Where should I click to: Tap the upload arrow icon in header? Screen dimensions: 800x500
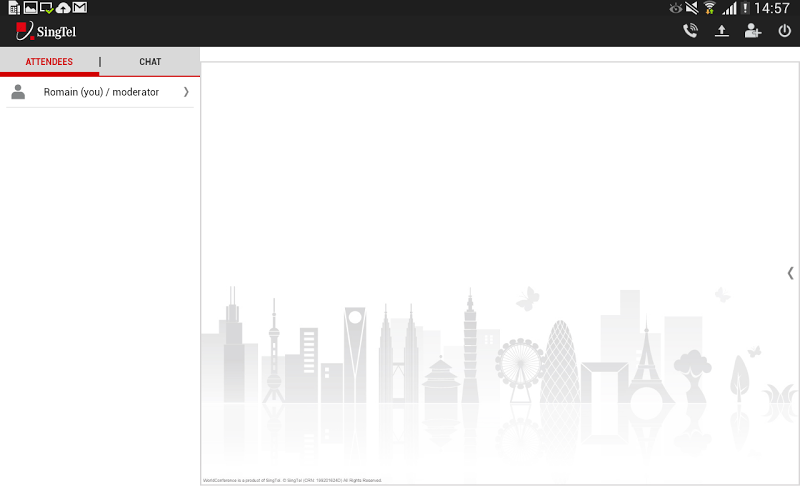(x=721, y=31)
